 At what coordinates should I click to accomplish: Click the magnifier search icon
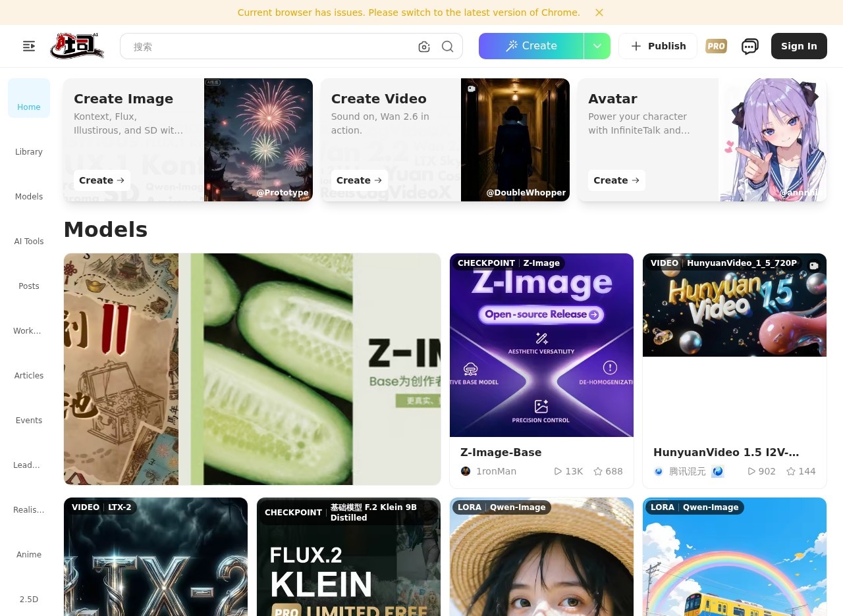(x=448, y=47)
